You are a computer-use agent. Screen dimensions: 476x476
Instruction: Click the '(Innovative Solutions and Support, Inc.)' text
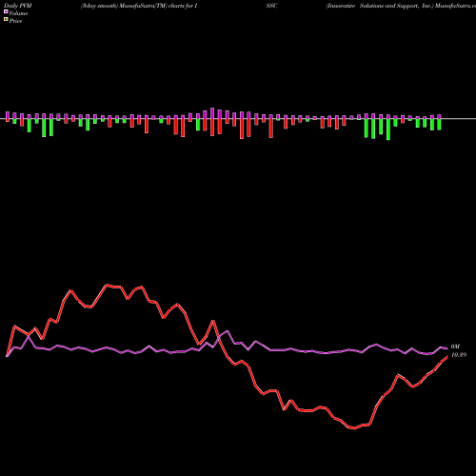tap(380, 6)
